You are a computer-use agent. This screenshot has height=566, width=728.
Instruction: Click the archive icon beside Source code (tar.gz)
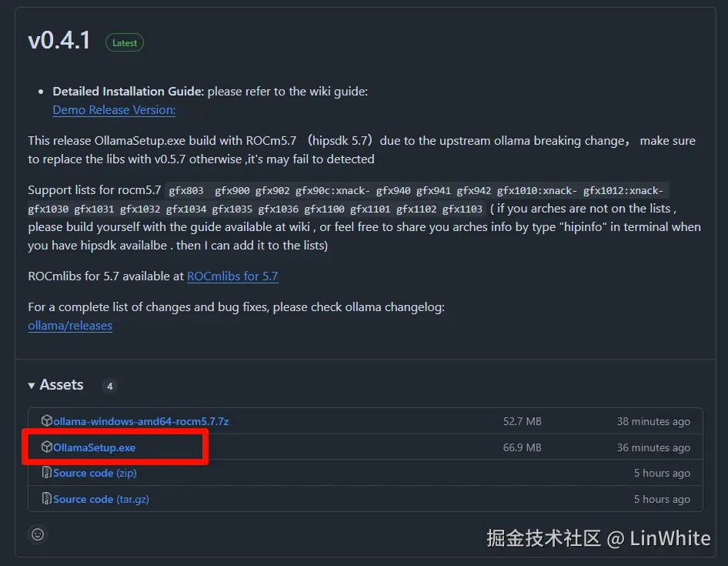click(x=45, y=498)
